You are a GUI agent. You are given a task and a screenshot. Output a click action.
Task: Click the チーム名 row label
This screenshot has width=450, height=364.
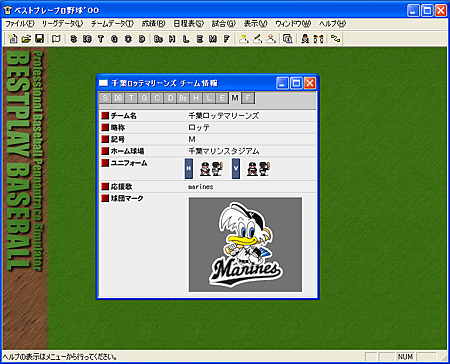click(x=123, y=116)
